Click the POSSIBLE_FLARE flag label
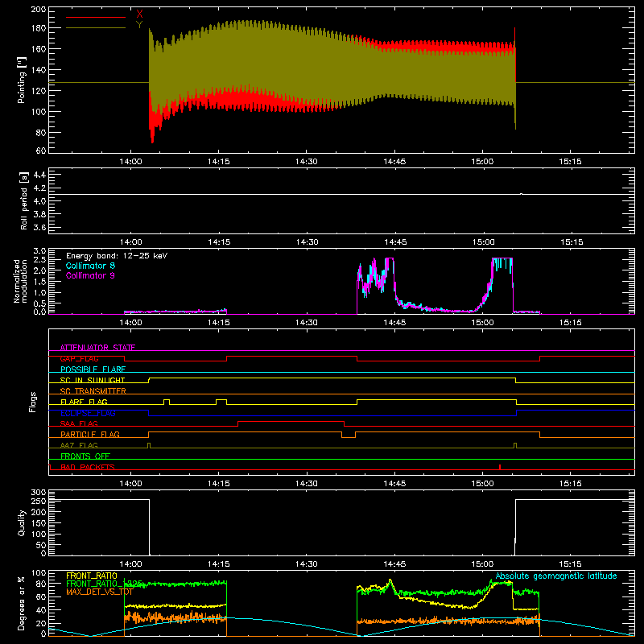644x644 pixels. [x=93, y=369]
